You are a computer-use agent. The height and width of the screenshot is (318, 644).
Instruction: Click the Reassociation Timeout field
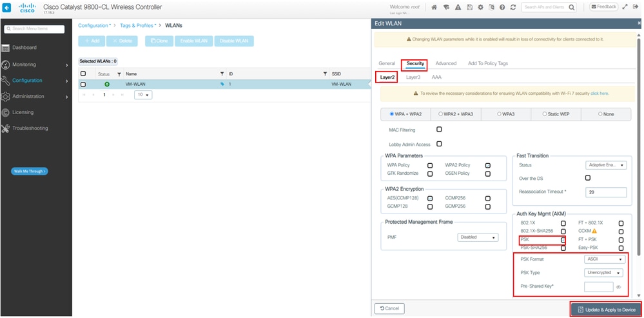(x=606, y=192)
